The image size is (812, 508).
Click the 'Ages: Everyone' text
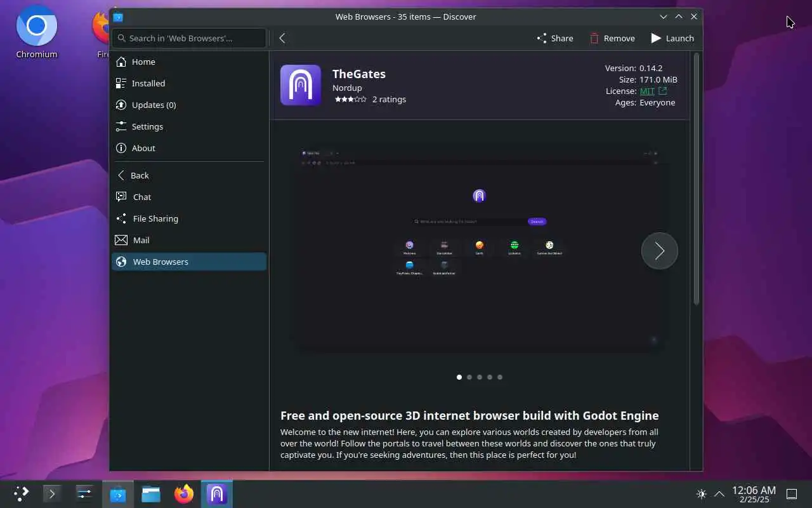645,102
